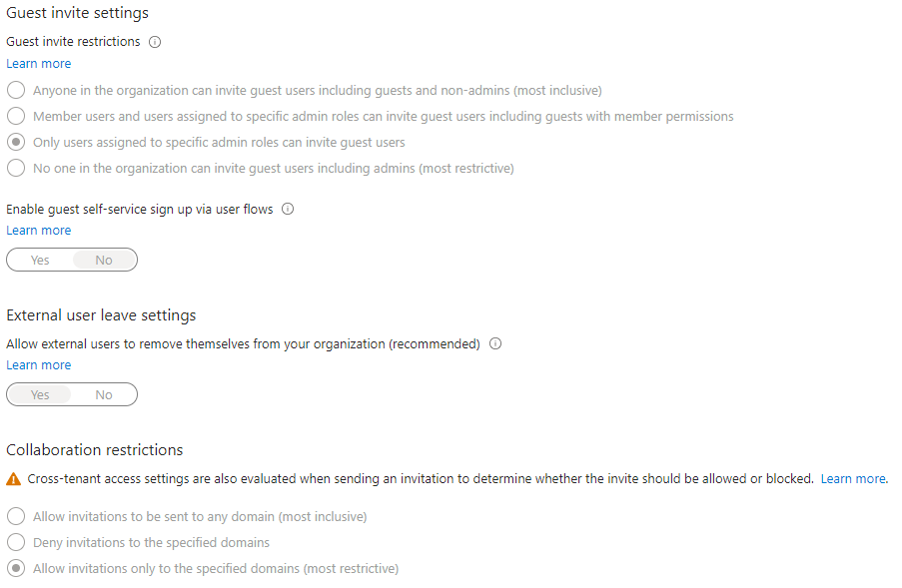The width and height of the screenshot is (902, 588).
Task: Choose allow invitations only to specified domains
Action: [x=15, y=568]
